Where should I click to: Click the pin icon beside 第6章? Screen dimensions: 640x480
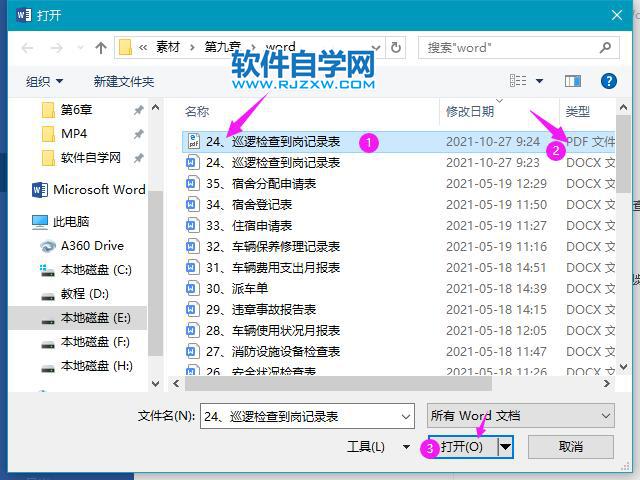[x=139, y=110]
